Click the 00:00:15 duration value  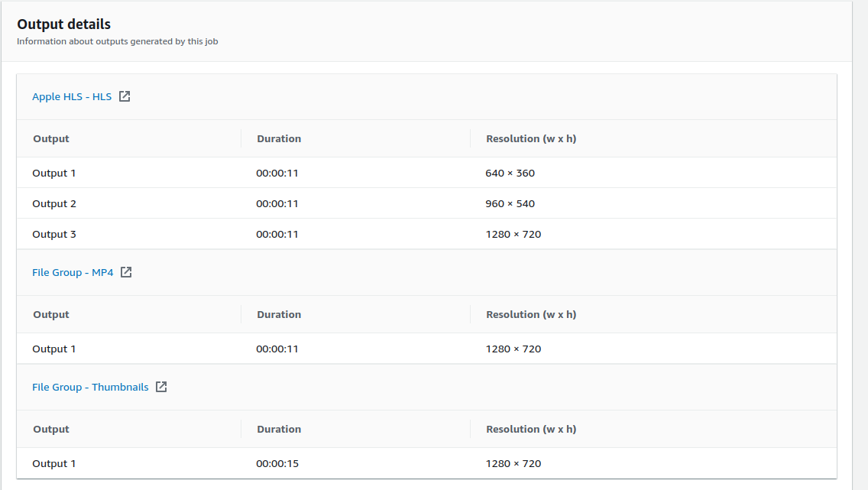(277, 463)
